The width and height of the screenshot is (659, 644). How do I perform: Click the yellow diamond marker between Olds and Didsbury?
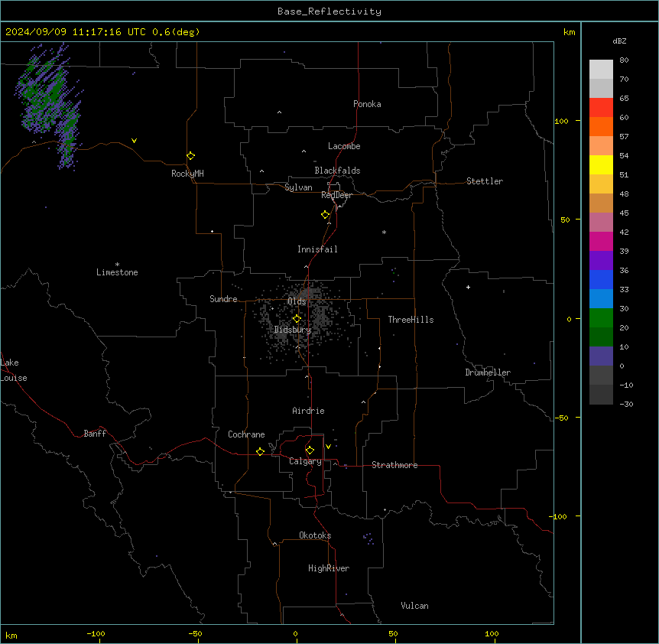[x=297, y=319]
